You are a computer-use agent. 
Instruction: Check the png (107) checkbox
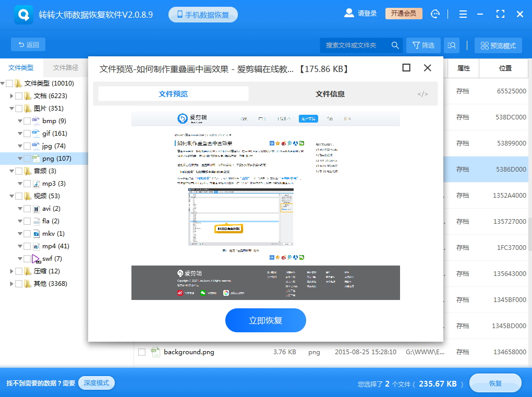point(28,158)
